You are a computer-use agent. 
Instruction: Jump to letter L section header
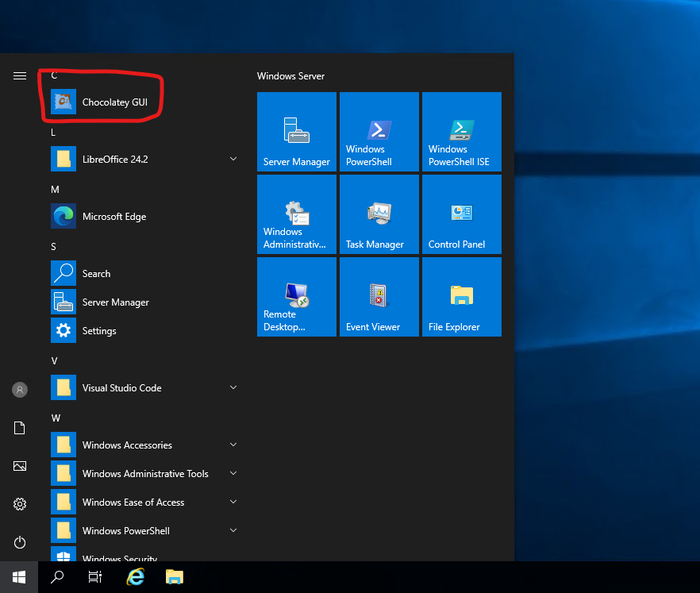[x=53, y=132]
